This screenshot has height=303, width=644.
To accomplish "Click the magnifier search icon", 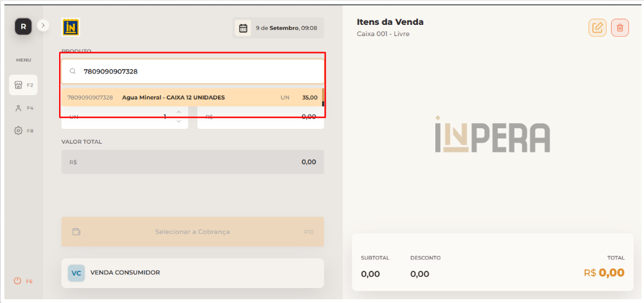I will [x=73, y=72].
